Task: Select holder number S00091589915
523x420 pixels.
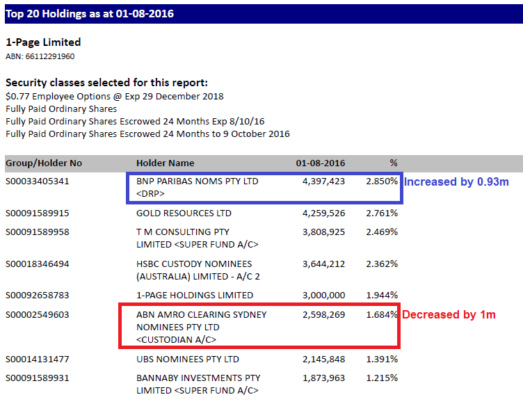Action: 38,213
